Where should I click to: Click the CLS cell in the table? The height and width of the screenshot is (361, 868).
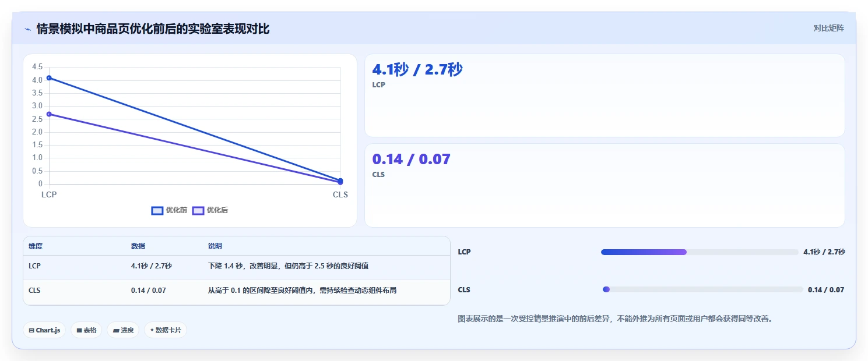click(34, 290)
